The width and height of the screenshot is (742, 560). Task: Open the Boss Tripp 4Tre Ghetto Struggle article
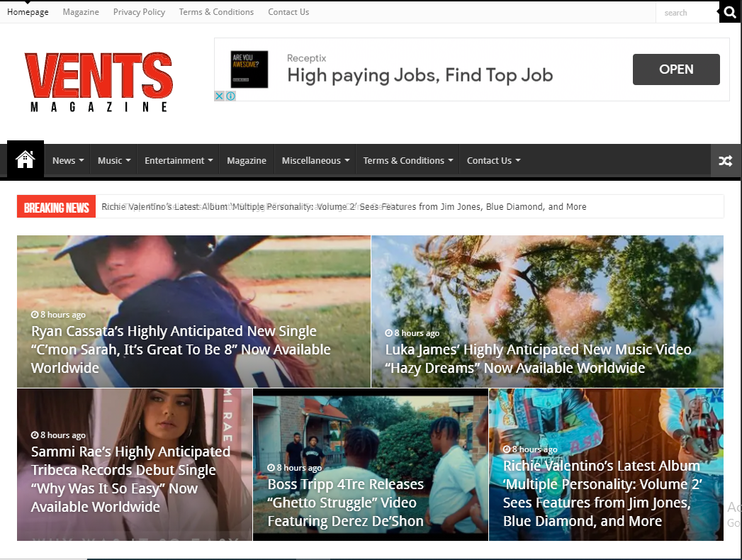click(345, 503)
